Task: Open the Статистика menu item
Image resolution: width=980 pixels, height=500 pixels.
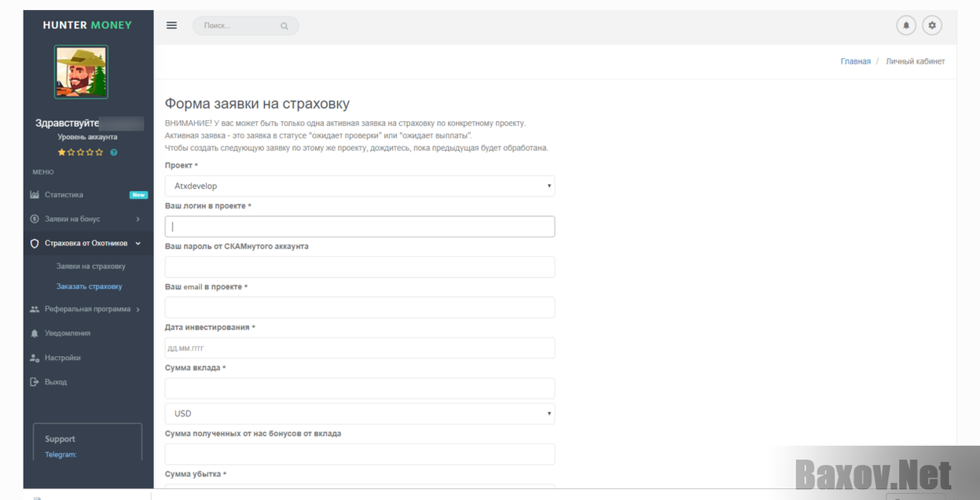Action: pos(88,194)
